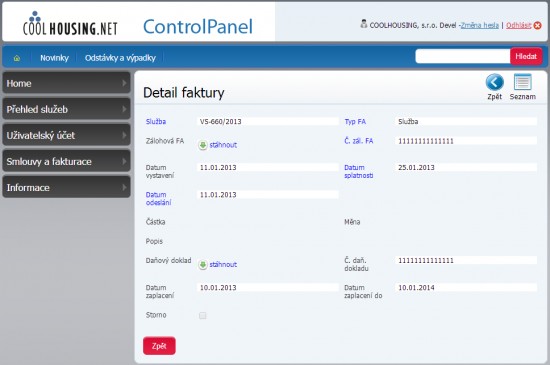Click Datum odeslání field 11.01.2013
Viewport: 550px width, 365px height.
pos(268,195)
